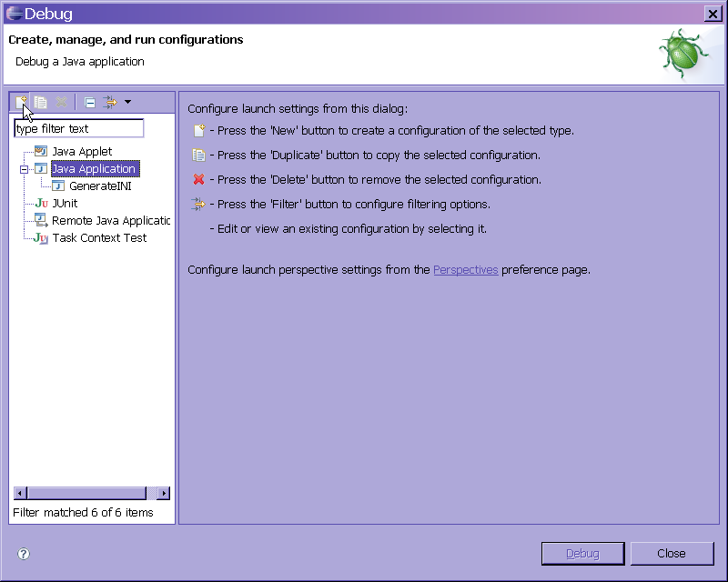Click the Collapse All toolbar icon
This screenshot has height=582, width=728.
[x=89, y=102]
